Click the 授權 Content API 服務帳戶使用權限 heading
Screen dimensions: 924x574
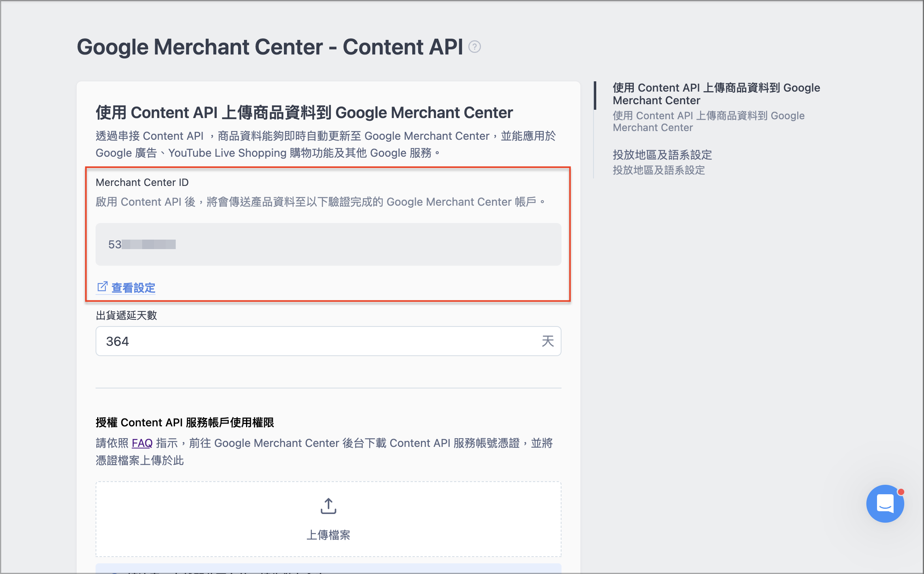pyautogui.click(x=185, y=422)
